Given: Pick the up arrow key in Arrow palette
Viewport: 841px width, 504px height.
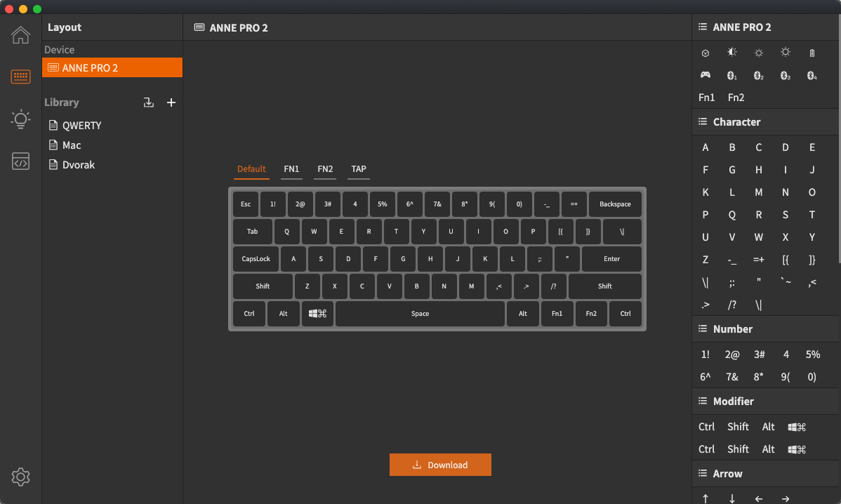Looking at the screenshot, I should [706, 498].
